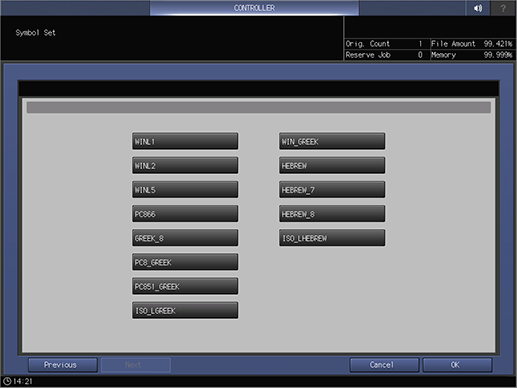This screenshot has width=517, height=388.
Task: Pick the HEBREW_8 symbol set
Action: [x=332, y=214]
